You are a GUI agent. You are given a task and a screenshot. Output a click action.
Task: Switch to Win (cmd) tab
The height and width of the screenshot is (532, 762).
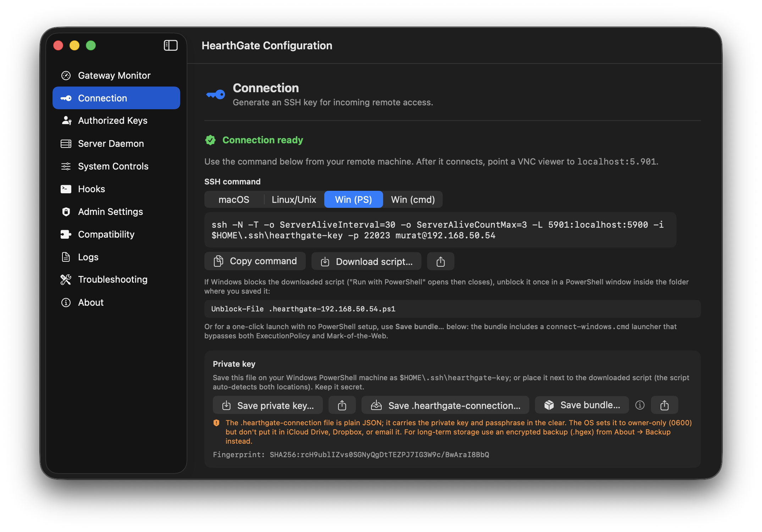(413, 199)
